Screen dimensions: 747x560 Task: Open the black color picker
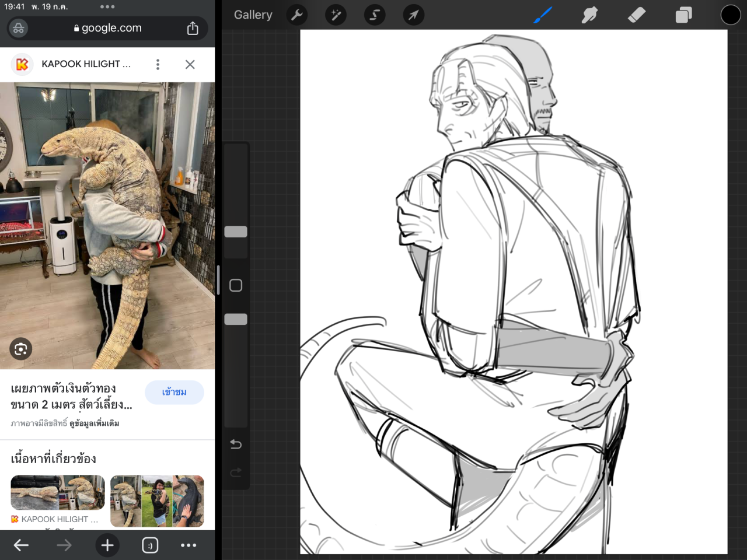coord(730,15)
